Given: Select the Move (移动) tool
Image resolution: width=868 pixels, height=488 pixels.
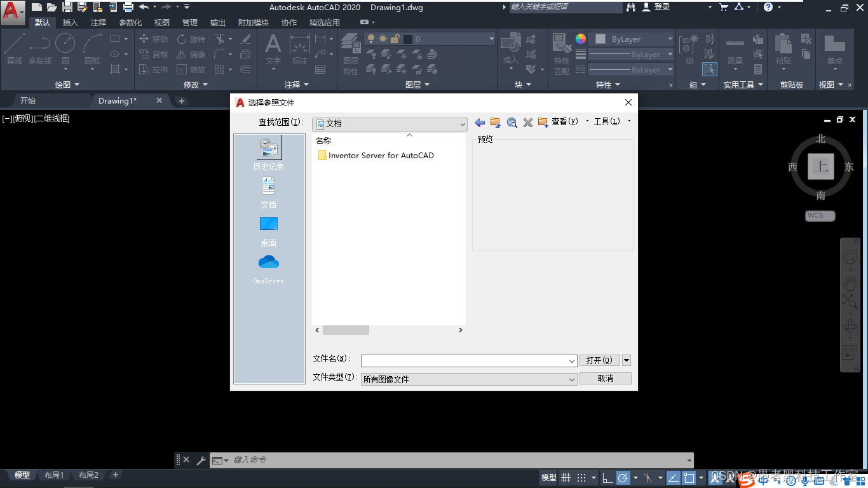Looking at the screenshot, I should tap(154, 39).
